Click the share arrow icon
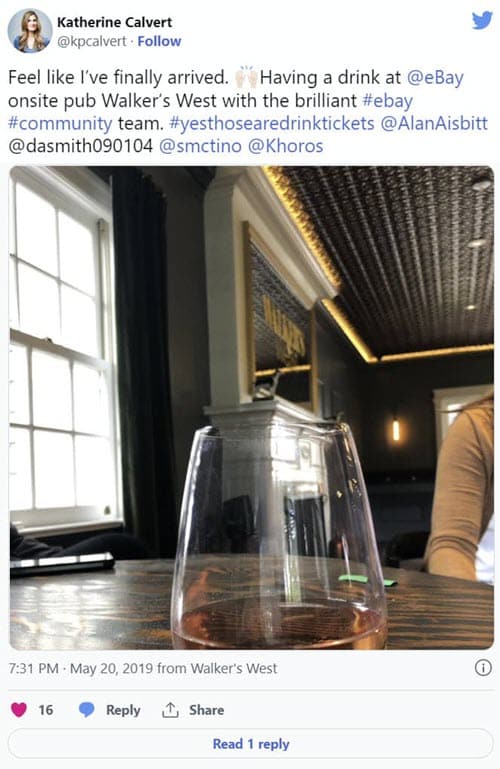500x769 pixels. pos(170,710)
